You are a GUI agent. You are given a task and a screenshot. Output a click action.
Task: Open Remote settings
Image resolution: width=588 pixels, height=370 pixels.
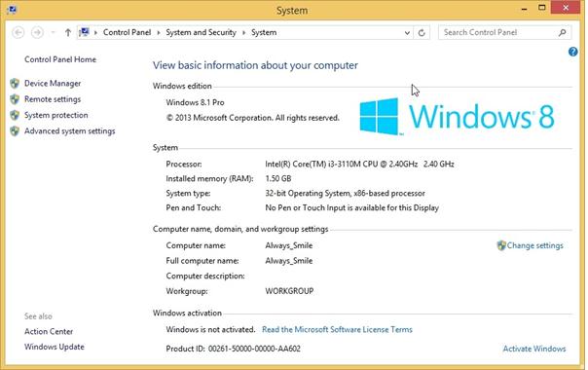tap(53, 99)
